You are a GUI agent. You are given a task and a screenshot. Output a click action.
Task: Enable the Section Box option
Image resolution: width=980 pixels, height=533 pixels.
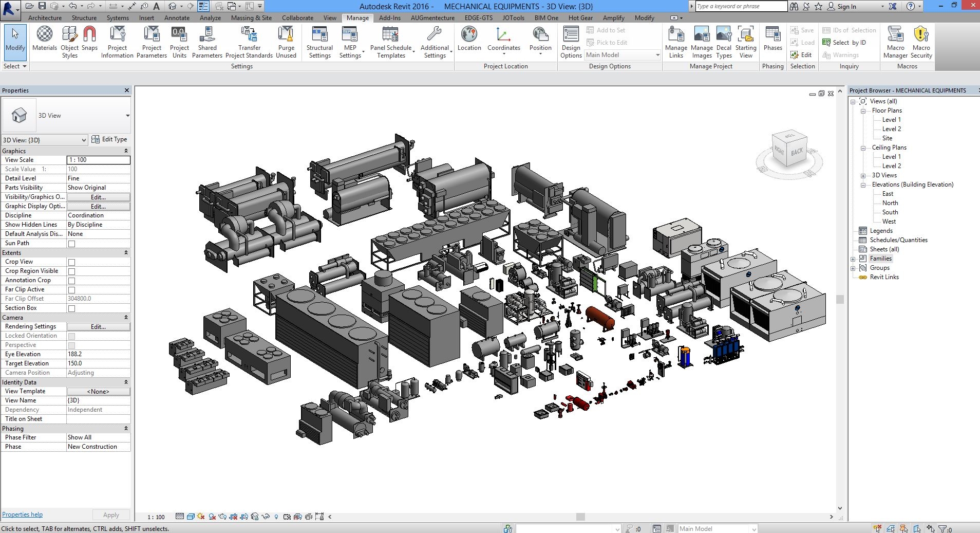point(71,307)
